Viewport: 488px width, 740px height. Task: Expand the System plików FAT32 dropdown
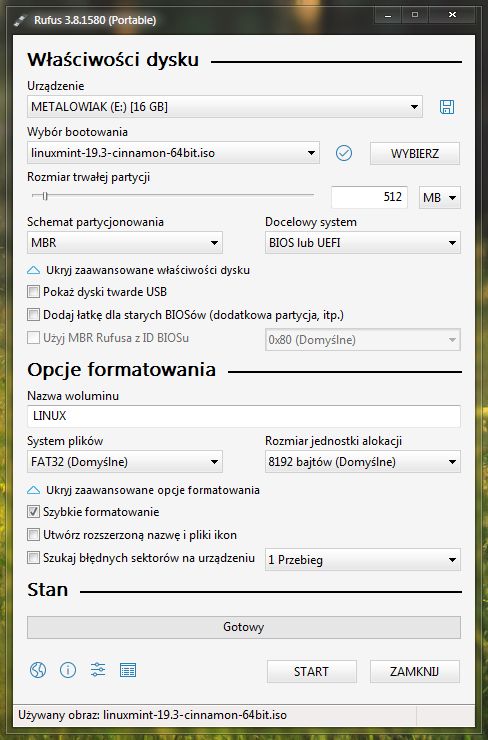[x=125, y=462]
